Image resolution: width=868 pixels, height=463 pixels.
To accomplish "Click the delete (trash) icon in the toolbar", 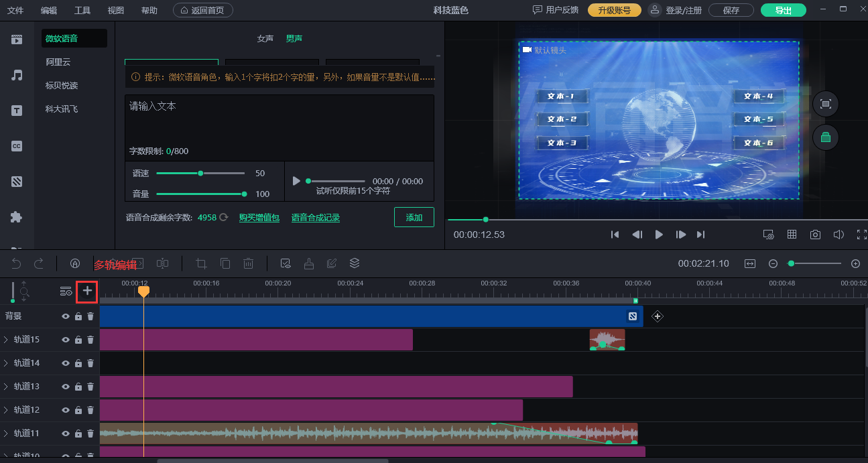I will pyautogui.click(x=248, y=263).
